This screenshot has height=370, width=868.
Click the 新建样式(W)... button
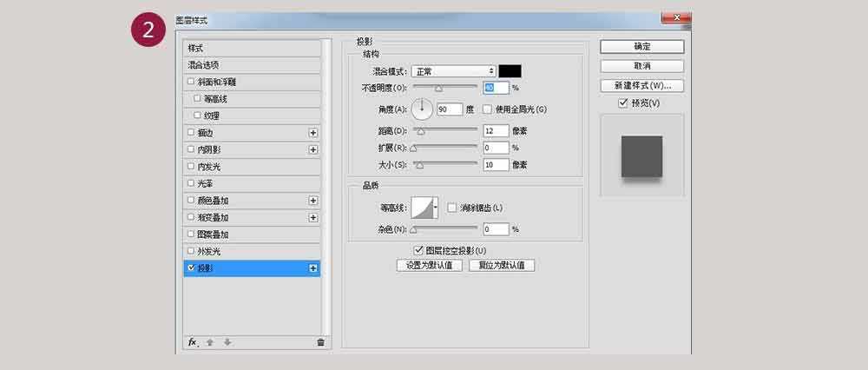(642, 86)
